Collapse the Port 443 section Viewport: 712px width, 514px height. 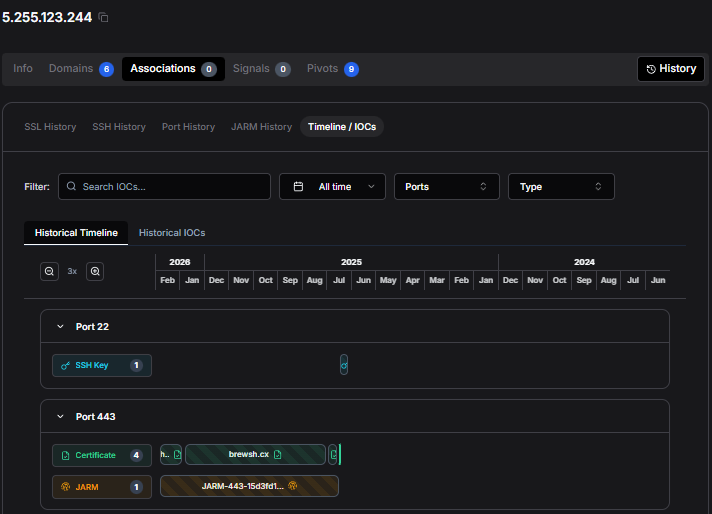coord(61,416)
